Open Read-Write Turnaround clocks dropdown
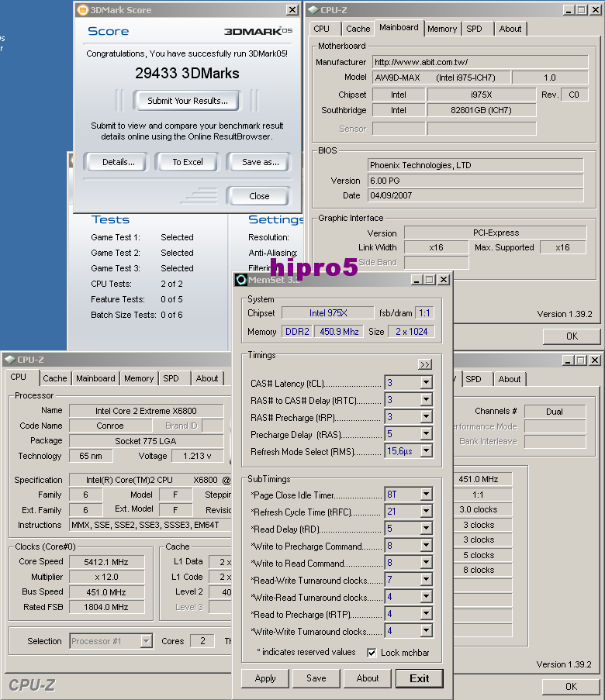This screenshot has height=700, width=605. 427,580
